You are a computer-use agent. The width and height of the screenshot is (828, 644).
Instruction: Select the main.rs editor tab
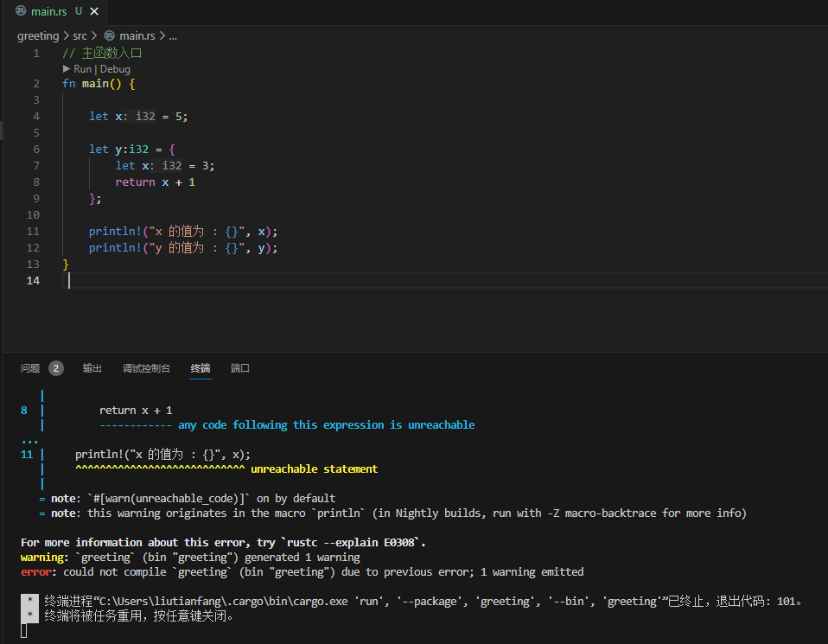click(x=55, y=11)
